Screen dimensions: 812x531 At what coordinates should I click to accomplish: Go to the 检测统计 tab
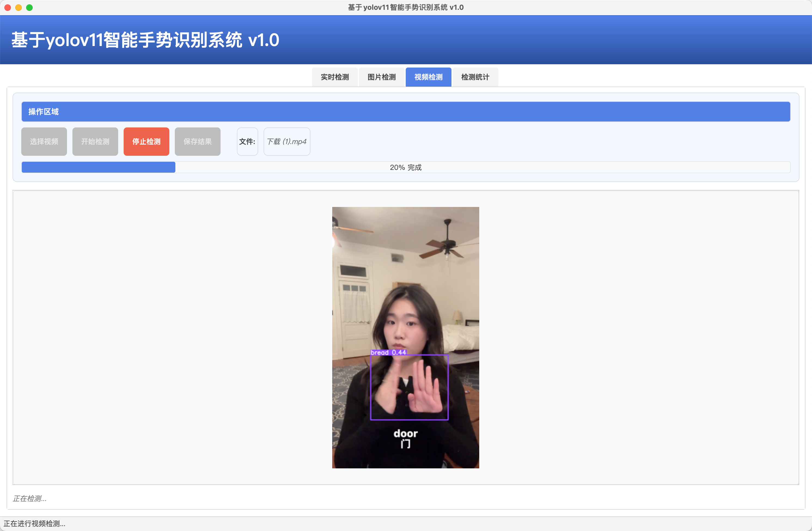[x=475, y=77]
